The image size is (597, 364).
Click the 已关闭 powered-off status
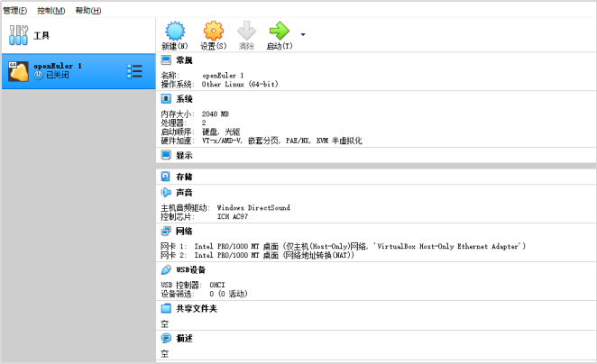58,75
